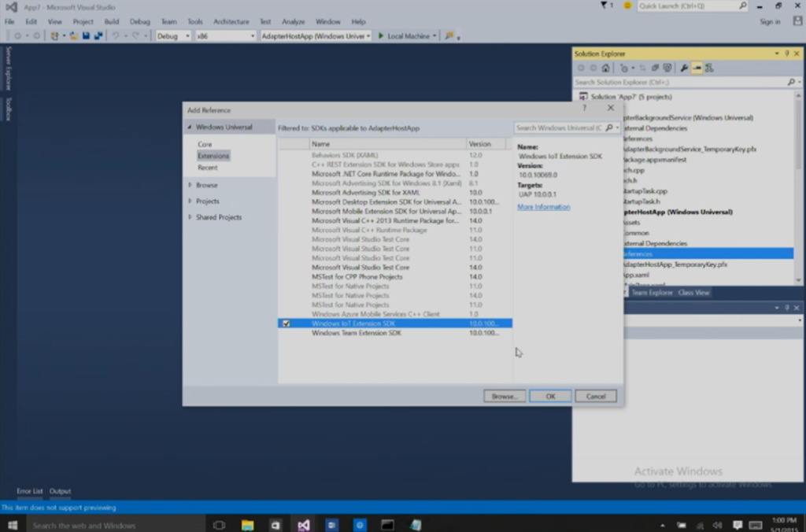Image resolution: width=806 pixels, height=532 pixels.
Task: Select MSTest for CPP Phone Projects row
Action: (x=395, y=277)
